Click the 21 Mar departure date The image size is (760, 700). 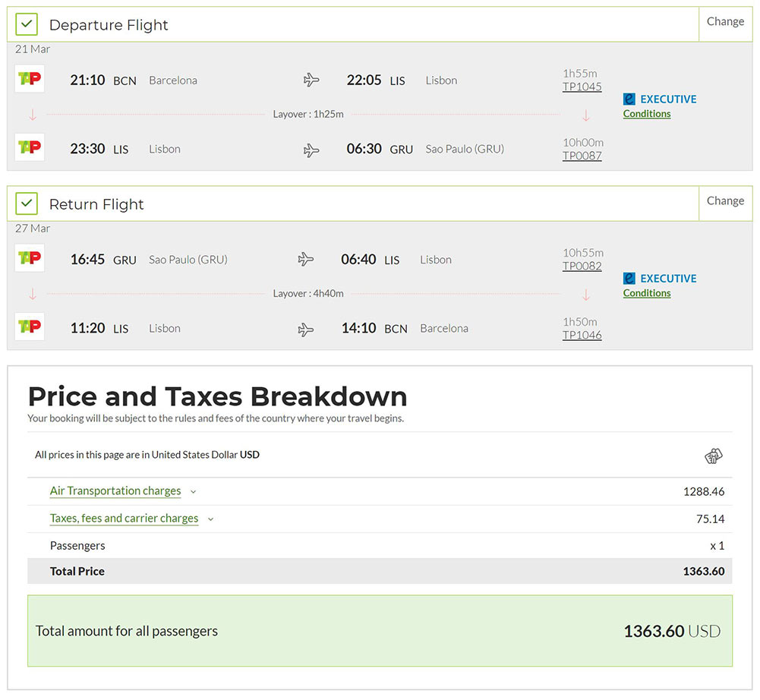coord(33,49)
